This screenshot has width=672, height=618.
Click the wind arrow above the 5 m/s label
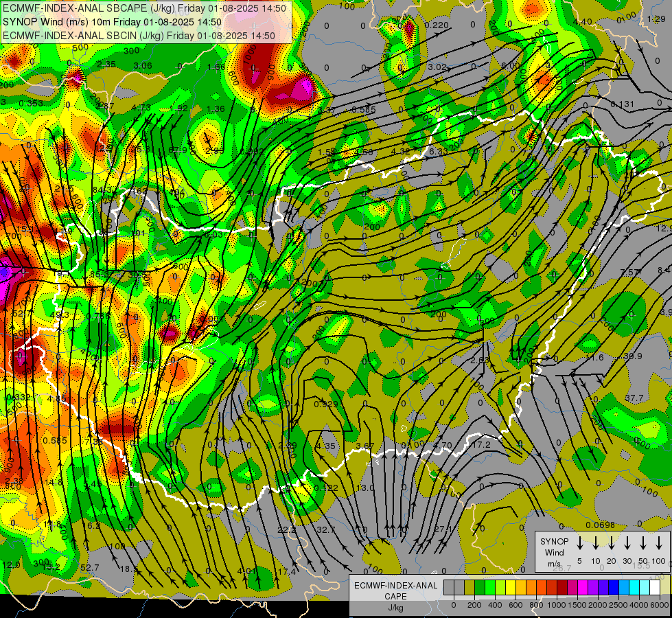pos(579,543)
